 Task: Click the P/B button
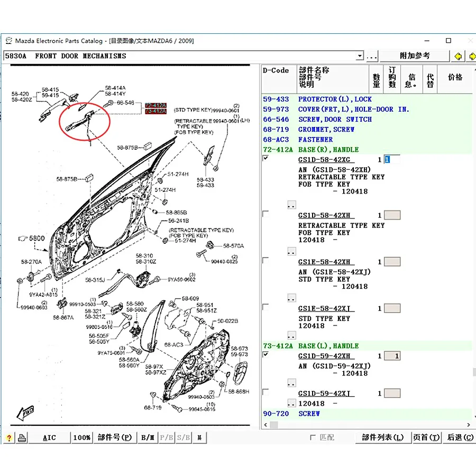[167, 438]
